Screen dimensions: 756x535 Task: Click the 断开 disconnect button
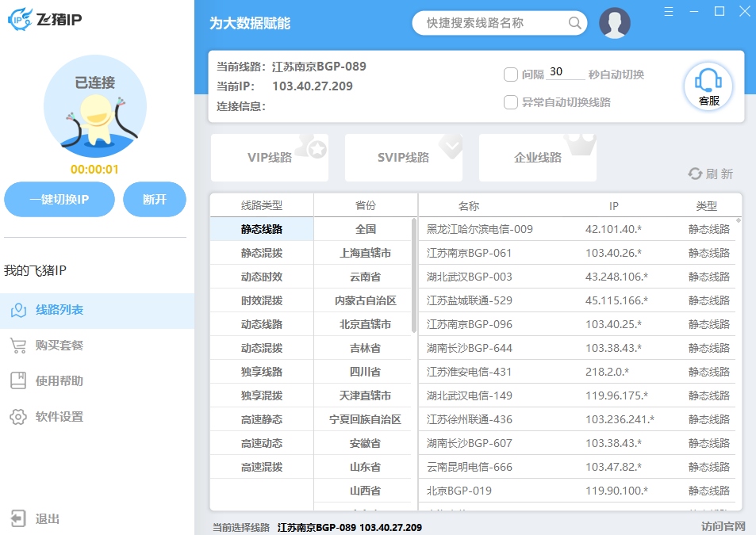pyautogui.click(x=155, y=200)
